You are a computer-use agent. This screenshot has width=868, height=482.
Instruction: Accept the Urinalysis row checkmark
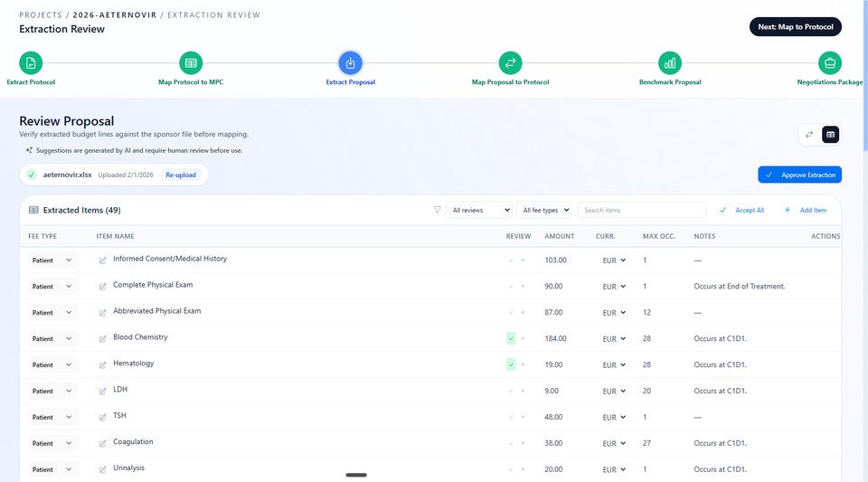point(511,469)
